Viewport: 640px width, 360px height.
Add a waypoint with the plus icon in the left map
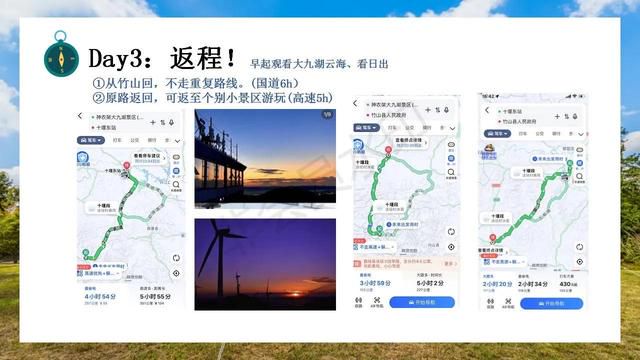pos(153,122)
